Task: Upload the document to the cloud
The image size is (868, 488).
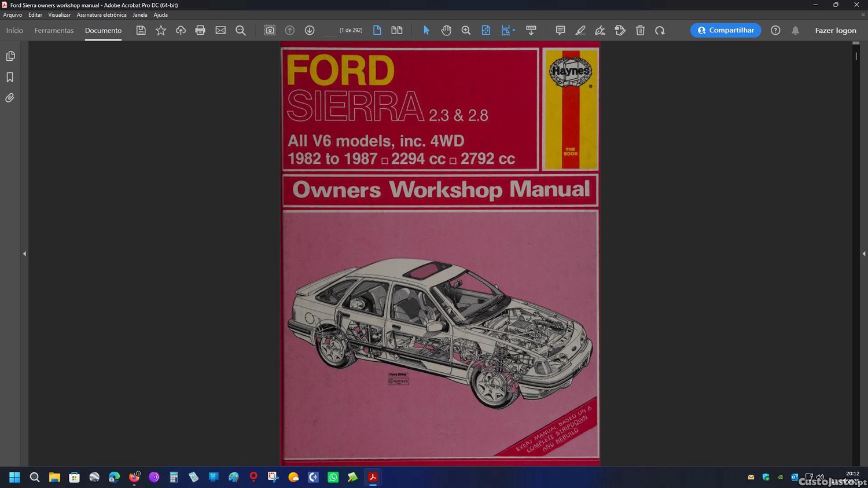Action: point(181,30)
